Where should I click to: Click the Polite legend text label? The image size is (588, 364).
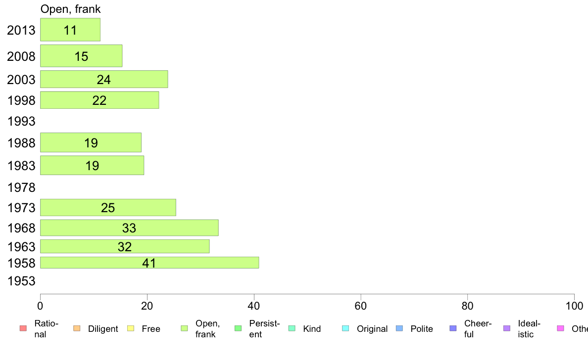click(422, 329)
